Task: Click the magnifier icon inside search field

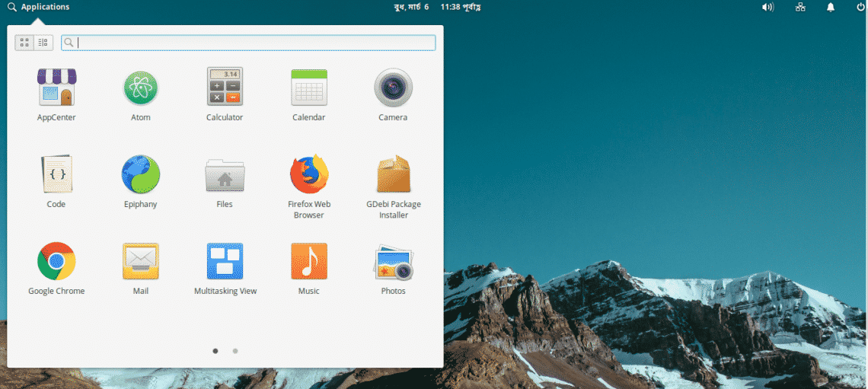Action: click(x=69, y=43)
